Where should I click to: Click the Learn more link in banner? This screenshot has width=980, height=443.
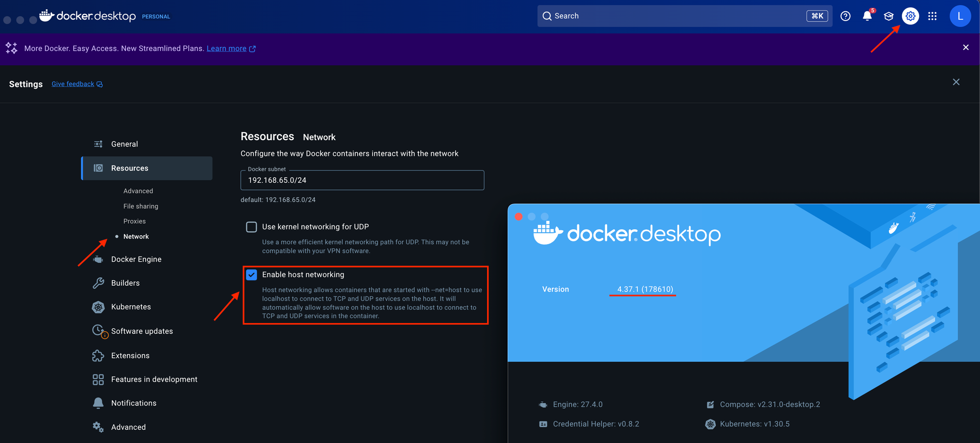point(226,49)
